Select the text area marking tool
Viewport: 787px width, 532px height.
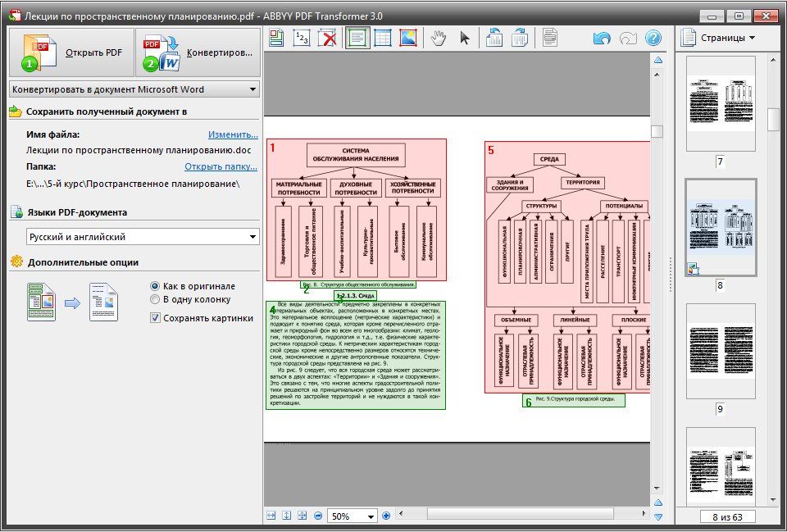point(356,38)
